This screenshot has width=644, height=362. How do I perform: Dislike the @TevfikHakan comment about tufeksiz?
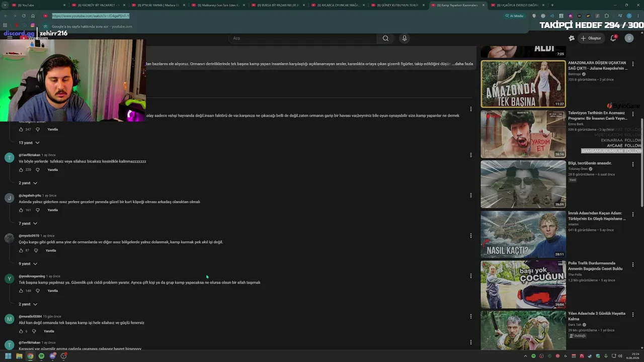(38, 170)
